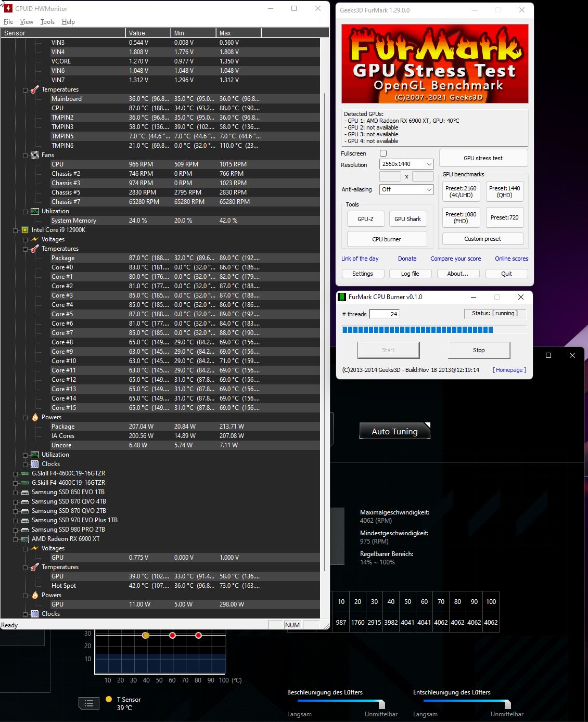Open FurMark Settings
This screenshot has width=588, height=722.
[363, 274]
